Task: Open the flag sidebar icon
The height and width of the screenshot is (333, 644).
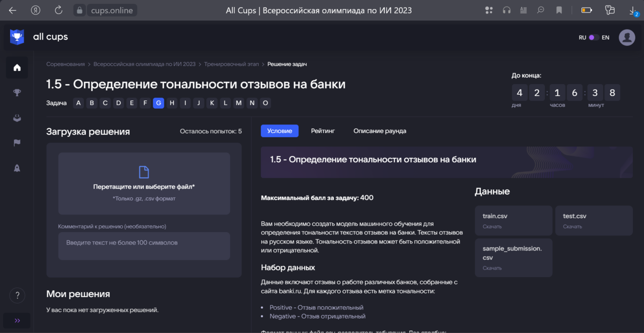Action: [x=17, y=143]
